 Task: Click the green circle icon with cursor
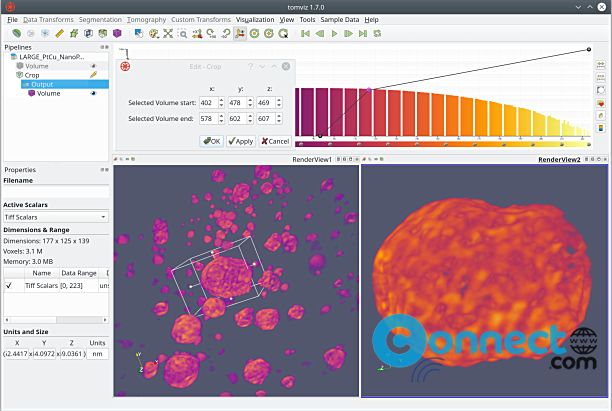pyautogui.click(x=283, y=34)
